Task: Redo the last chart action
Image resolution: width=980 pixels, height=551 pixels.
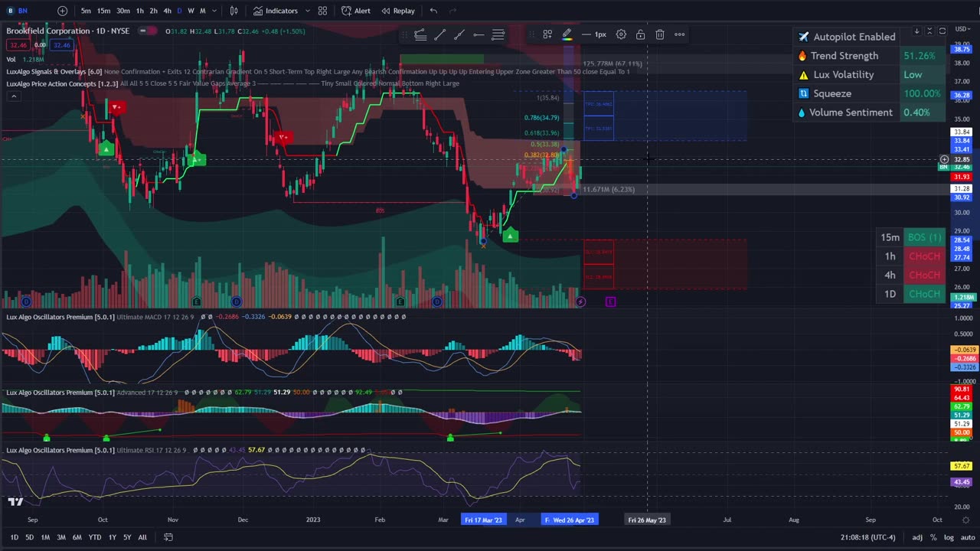Action: (x=452, y=11)
